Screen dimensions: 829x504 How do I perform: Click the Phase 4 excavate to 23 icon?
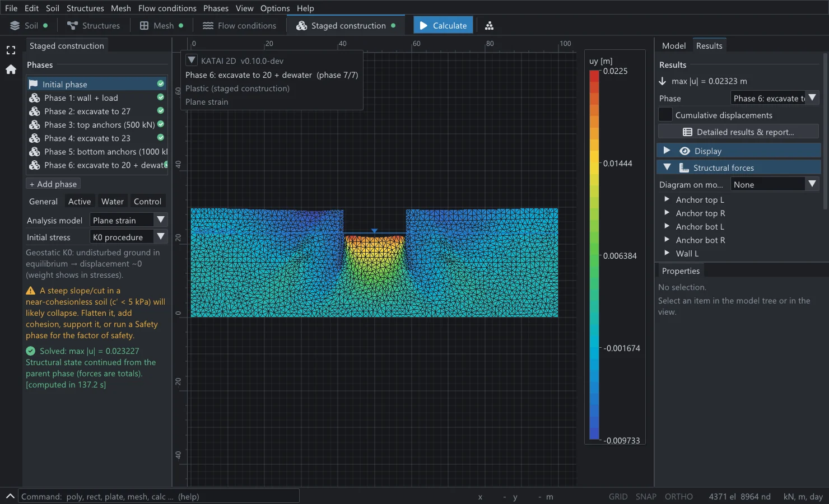pyautogui.click(x=35, y=138)
